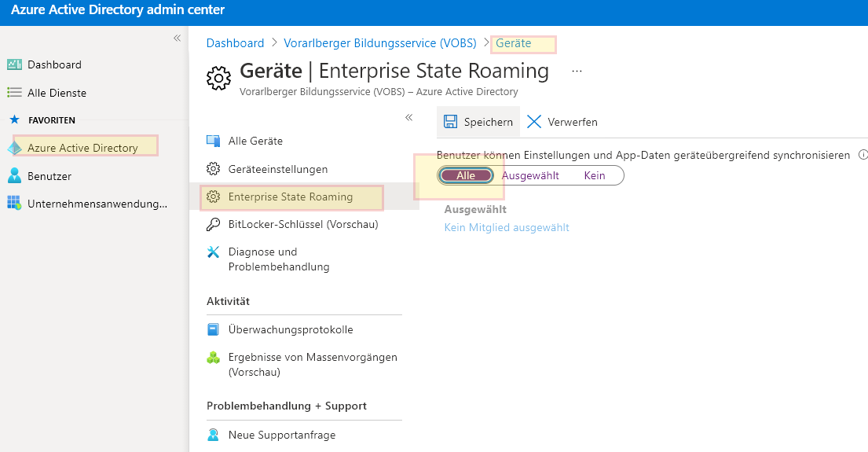Open the Kein Mitglied ausgewählt link
This screenshot has width=868, height=452.
coord(507,227)
